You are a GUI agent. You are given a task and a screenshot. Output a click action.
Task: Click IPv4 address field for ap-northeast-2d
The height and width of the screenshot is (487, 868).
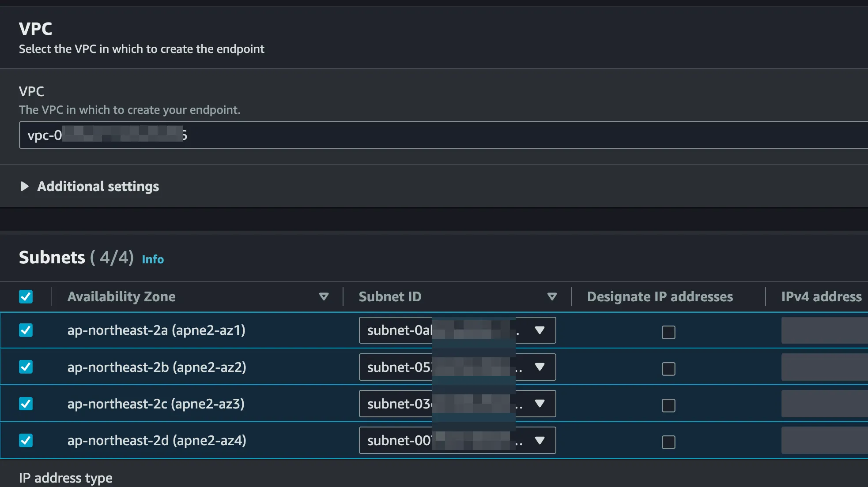(x=824, y=440)
